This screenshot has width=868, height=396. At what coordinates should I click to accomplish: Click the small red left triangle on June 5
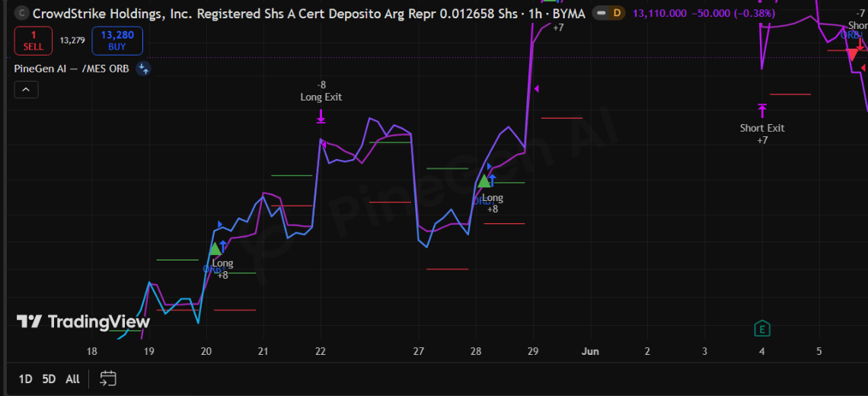863,68
